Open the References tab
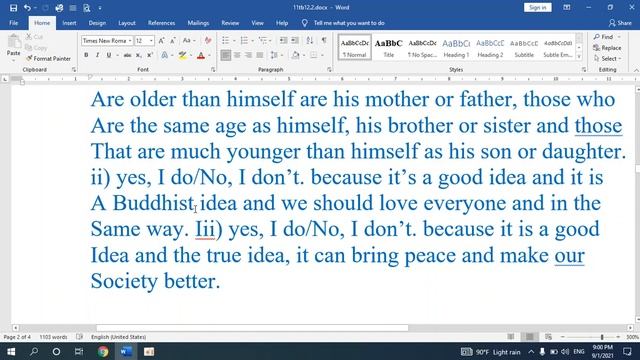This screenshot has width=640, height=360. tap(161, 23)
